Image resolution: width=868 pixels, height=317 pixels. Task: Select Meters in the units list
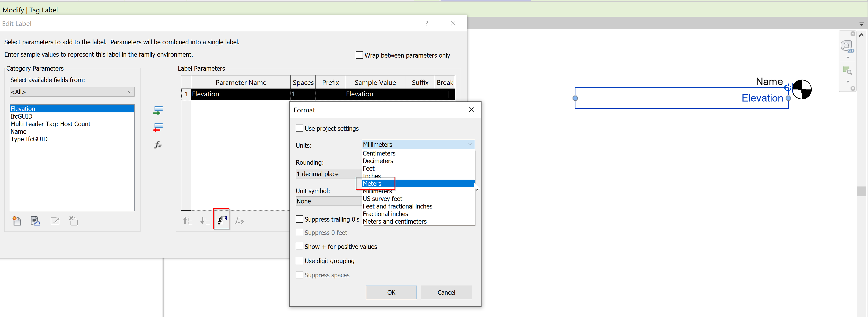coord(372,184)
